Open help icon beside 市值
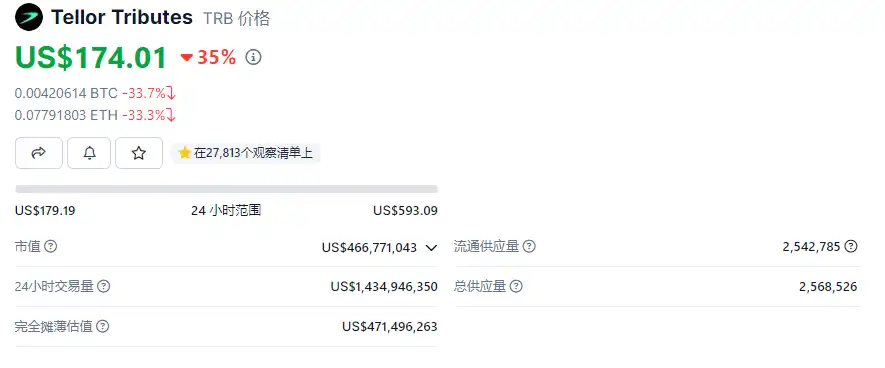 coord(51,247)
